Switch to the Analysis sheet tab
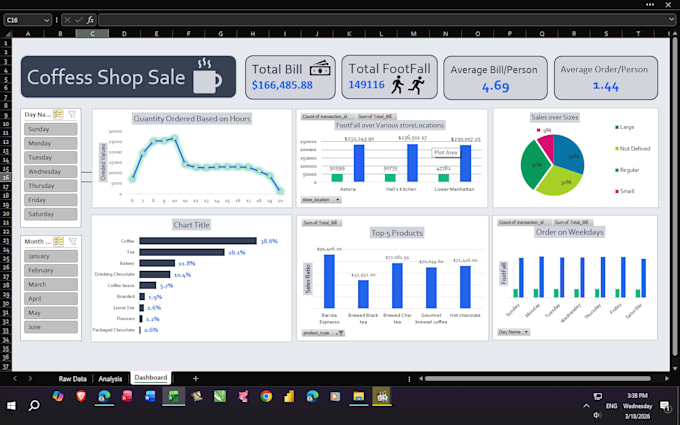The width and height of the screenshot is (680, 425). (110, 379)
